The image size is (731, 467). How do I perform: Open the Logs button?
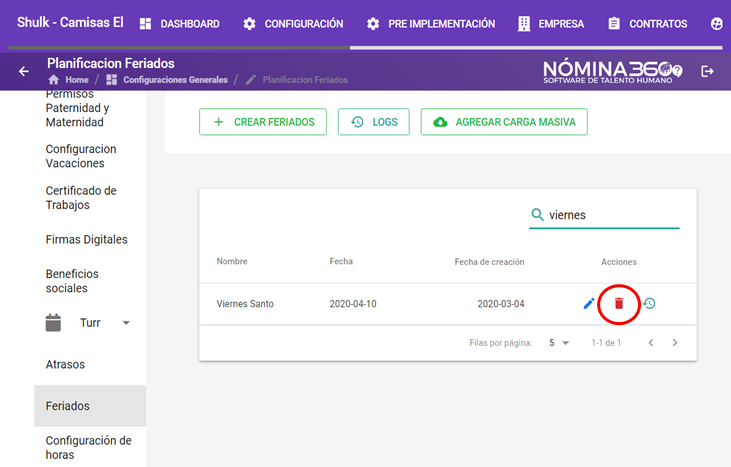pyautogui.click(x=374, y=122)
